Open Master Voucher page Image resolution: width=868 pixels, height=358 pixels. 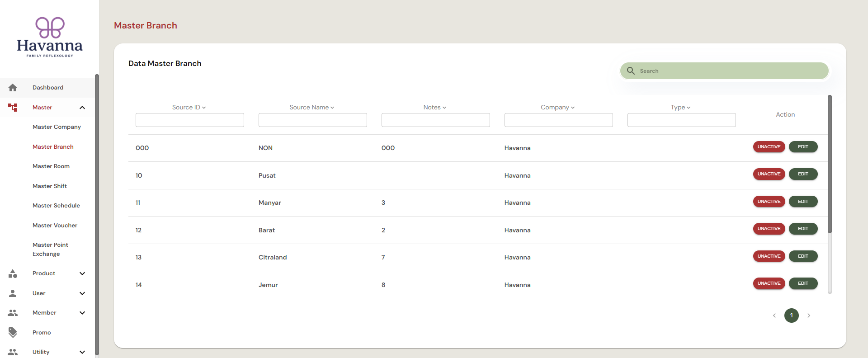[55, 226]
